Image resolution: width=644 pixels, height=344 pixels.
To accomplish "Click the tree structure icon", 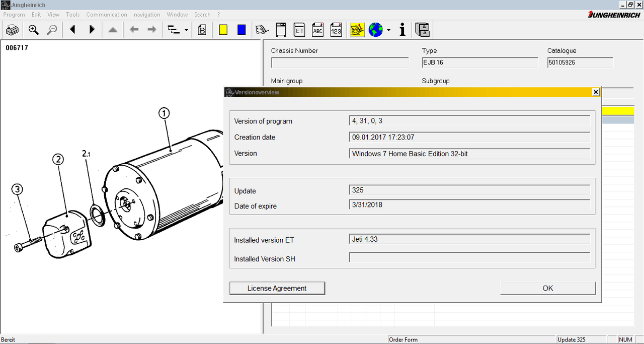I will [x=174, y=30].
